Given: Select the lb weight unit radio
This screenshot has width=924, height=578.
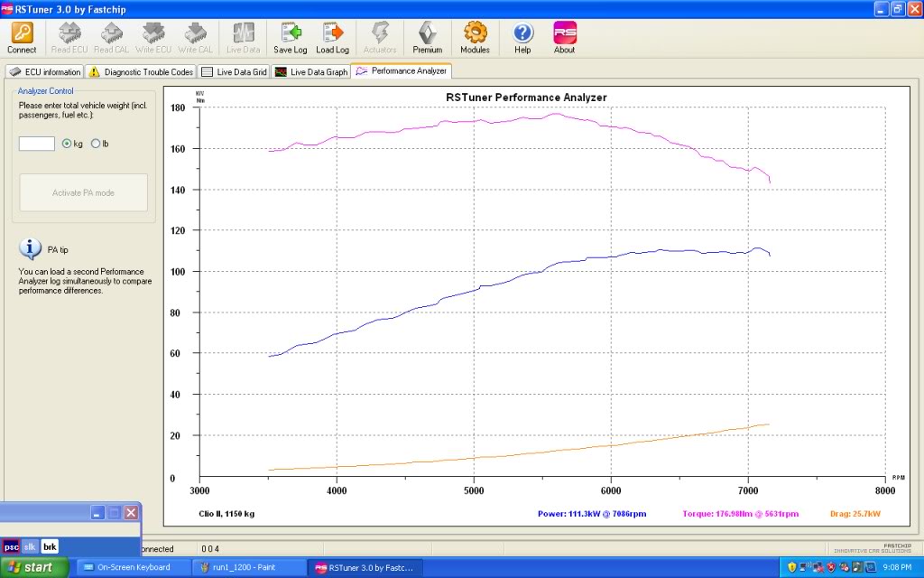Looking at the screenshot, I should (x=96, y=144).
